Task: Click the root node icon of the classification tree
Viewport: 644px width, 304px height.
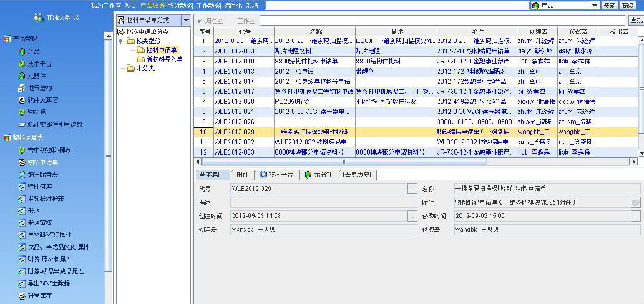Action: (120, 31)
